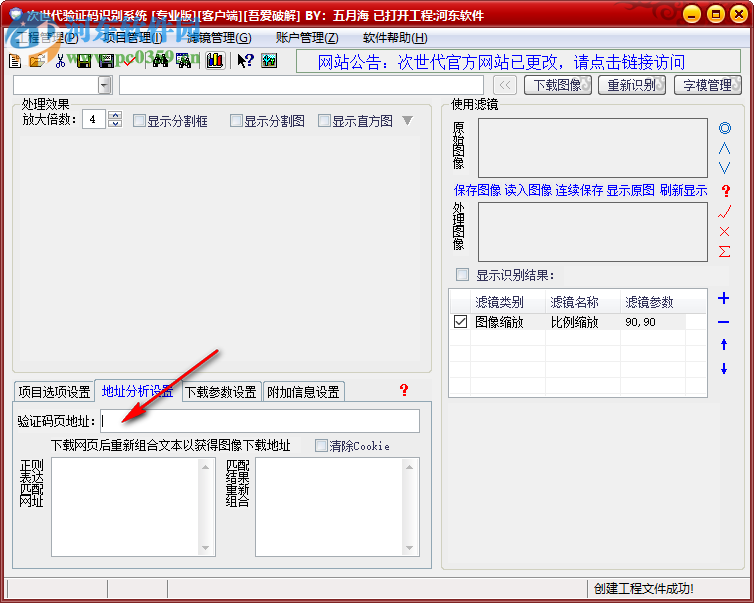Click the blue down caret filter icon
This screenshot has height=603, width=754.
(725, 168)
